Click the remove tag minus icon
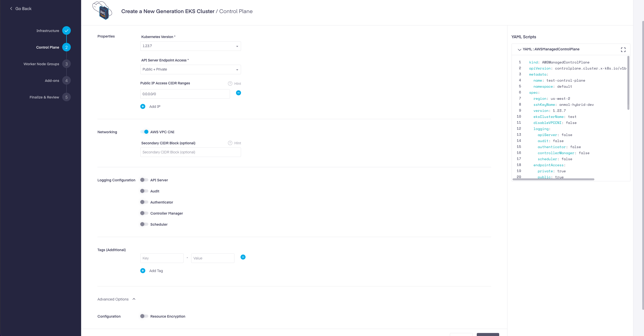Viewport: 644px width, 336px height. click(x=243, y=257)
